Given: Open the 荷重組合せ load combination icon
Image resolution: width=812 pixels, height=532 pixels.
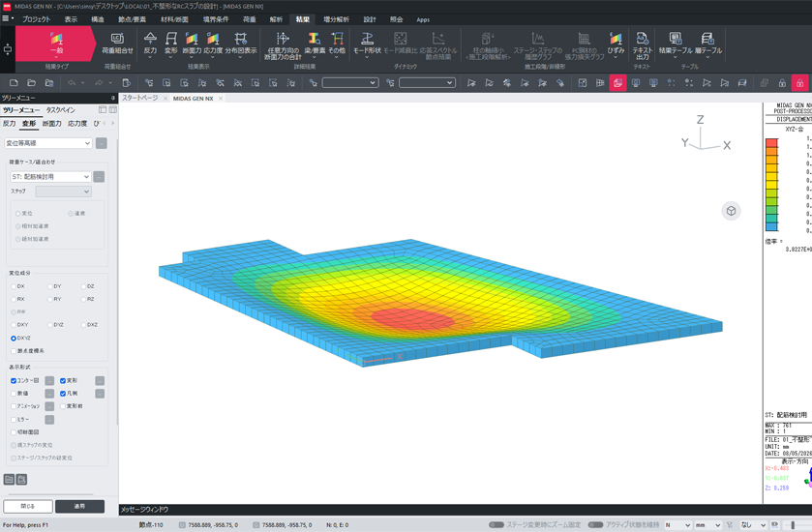Looking at the screenshot, I should [x=117, y=43].
